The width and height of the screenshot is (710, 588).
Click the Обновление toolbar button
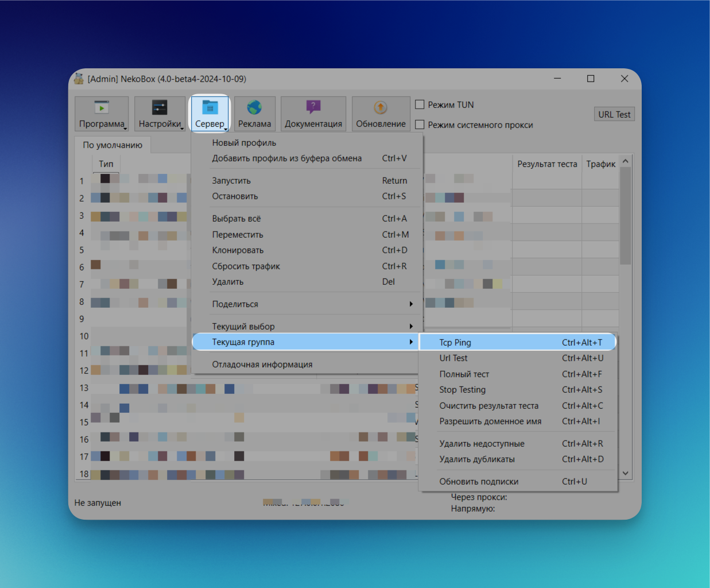point(381,114)
